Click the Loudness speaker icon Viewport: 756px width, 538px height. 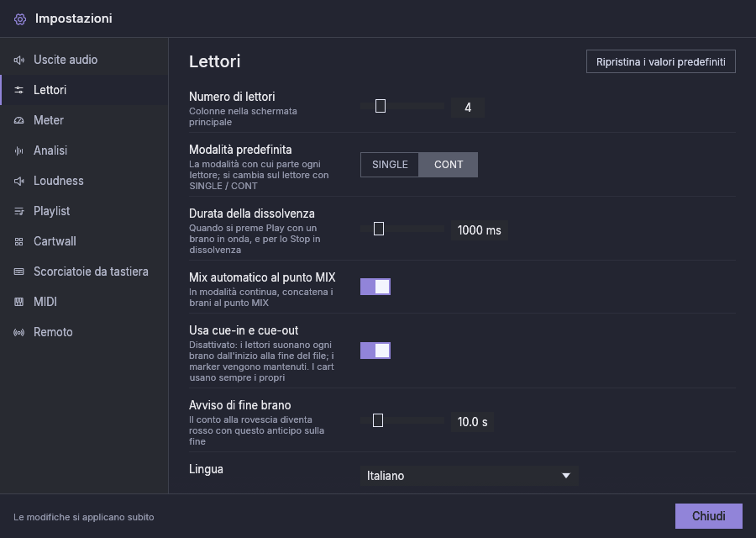(x=18, y=181)
